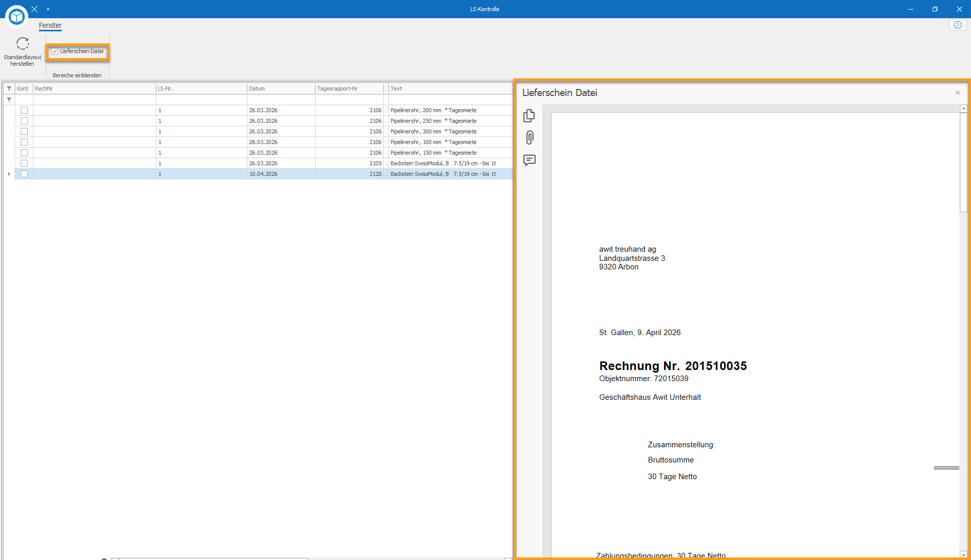Check the Backstein row 2120 checkbox
Screen dimensions: 971x560
[x=24, y=174]
